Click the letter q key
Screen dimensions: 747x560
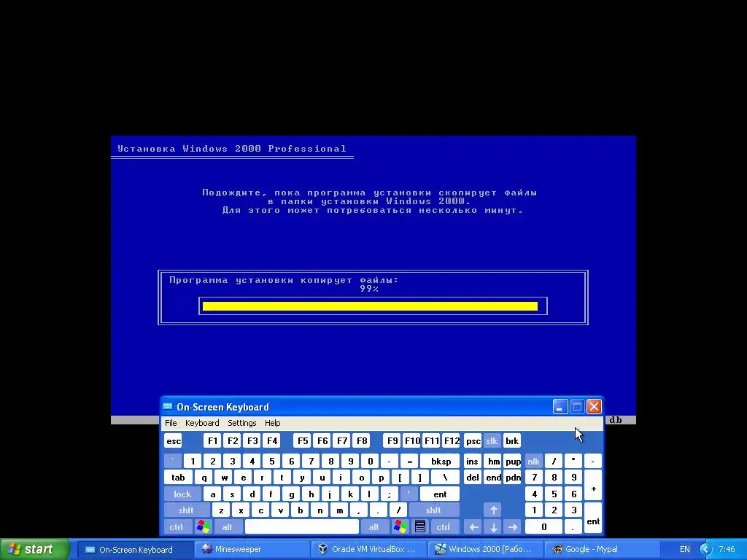204,477
